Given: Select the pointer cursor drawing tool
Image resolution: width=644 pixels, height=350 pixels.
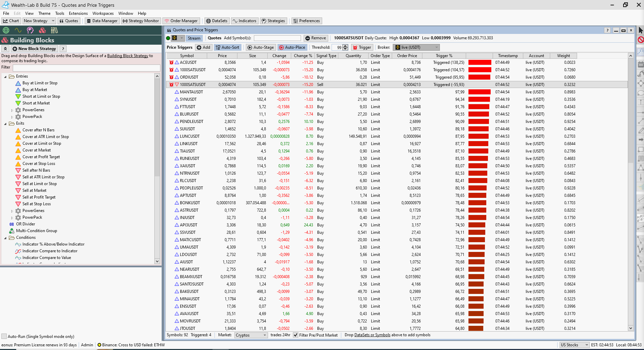Looking at the screenshot, I should click(x=640, y=30).
